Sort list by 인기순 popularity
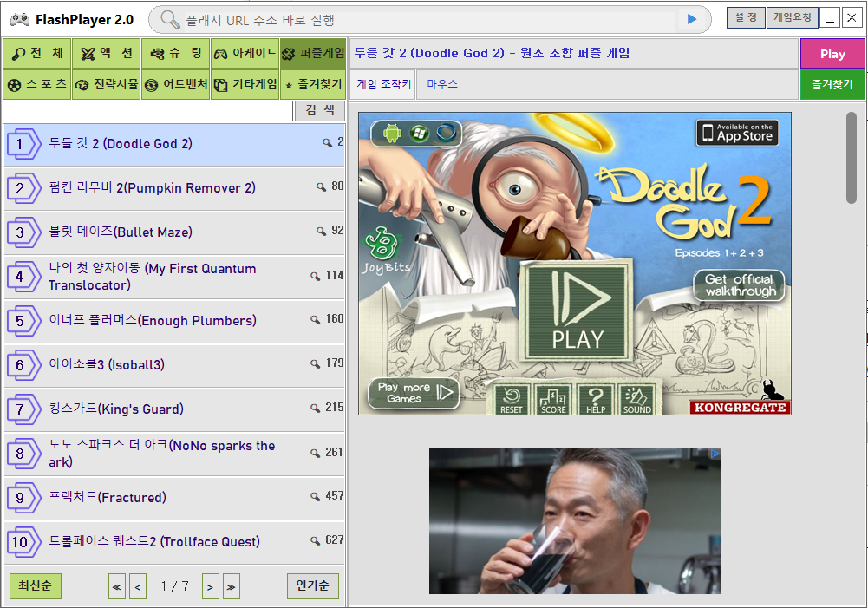Screen dimensions: 868x608 [313, 585]
